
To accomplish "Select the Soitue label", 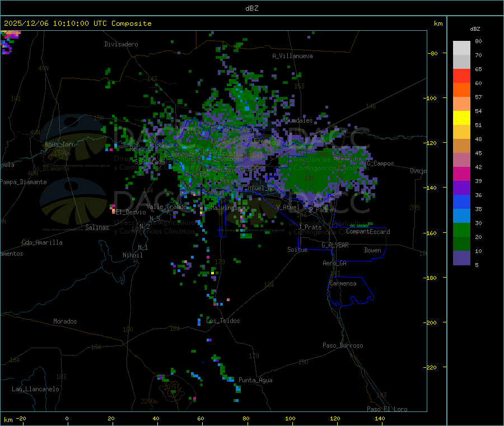I will click(x=297, y=250).
